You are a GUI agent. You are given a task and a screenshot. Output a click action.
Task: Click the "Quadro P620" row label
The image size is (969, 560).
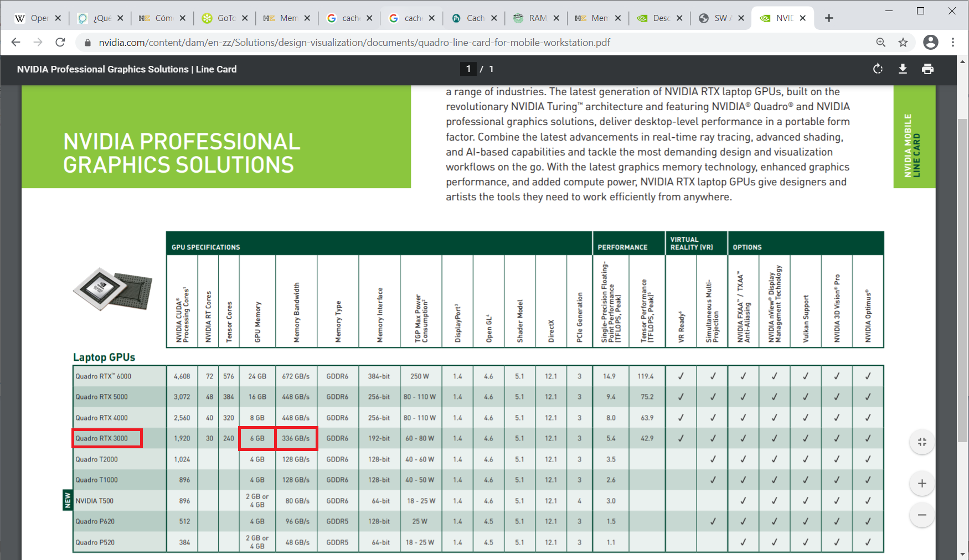(95, 521)
